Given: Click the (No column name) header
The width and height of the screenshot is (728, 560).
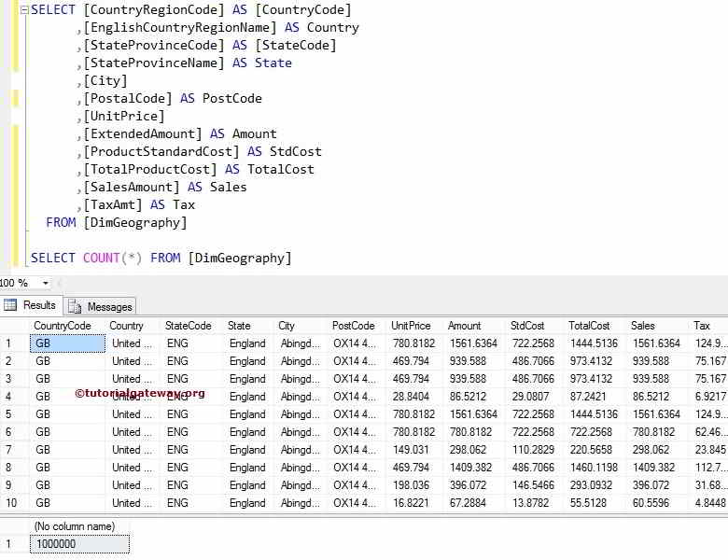Looking at the screenshot, I should [x=75, y=526].
